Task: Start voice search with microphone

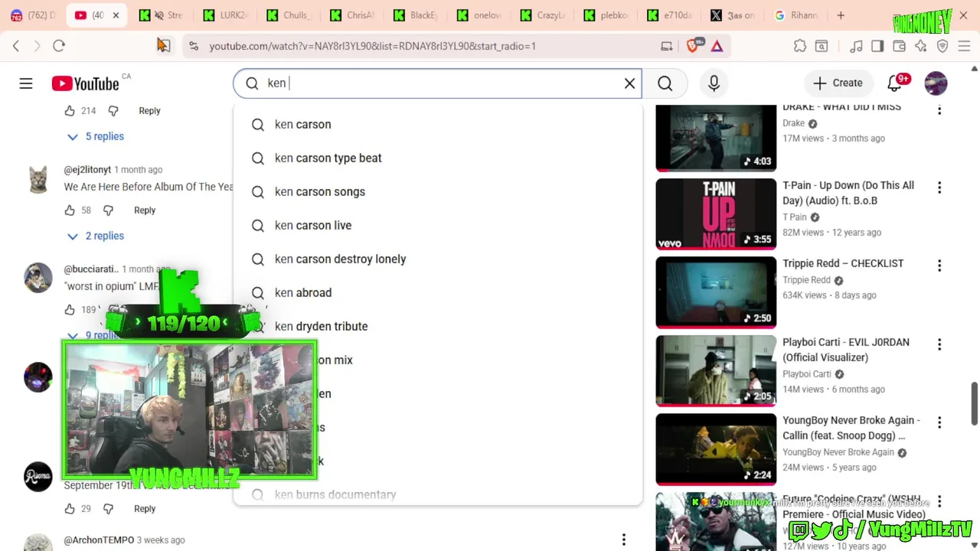Action: coord(714,83)
